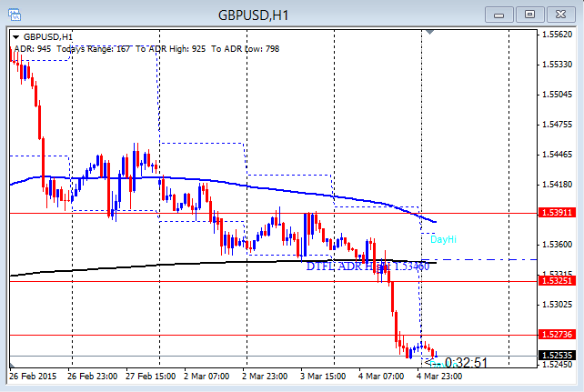Click the 2 Mar 07:00 time axis label

click(x=206, y=377)
